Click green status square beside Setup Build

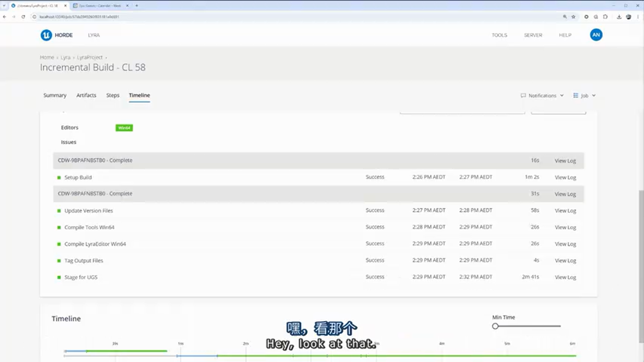pos(59,177)
